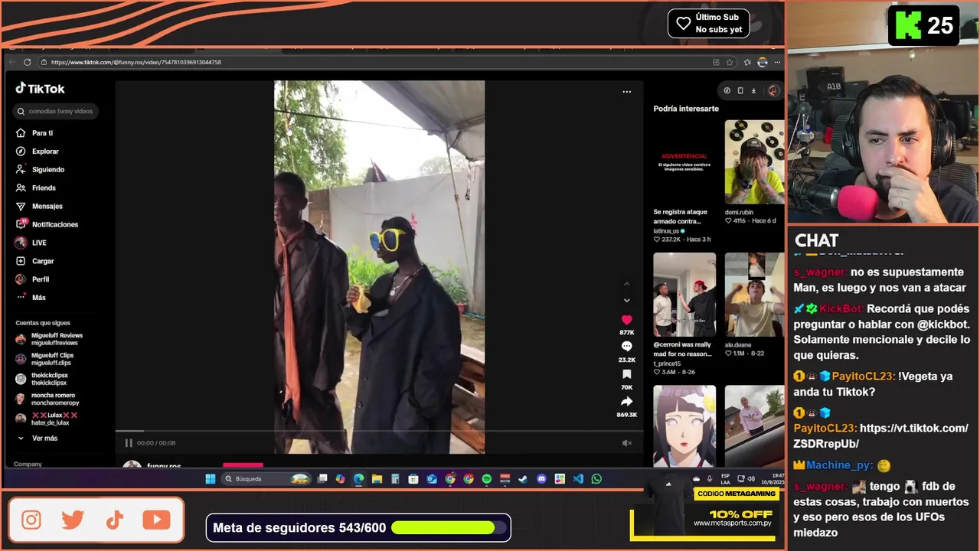980x551 pixels.
Task: Open the browser three-dots settings menu
Action: tap(777, 62)
